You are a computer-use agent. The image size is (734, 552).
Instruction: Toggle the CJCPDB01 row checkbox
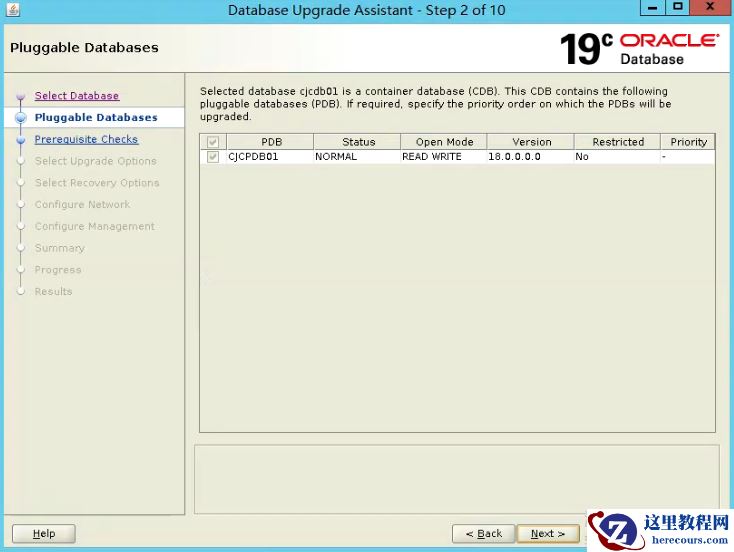(213, 156)
